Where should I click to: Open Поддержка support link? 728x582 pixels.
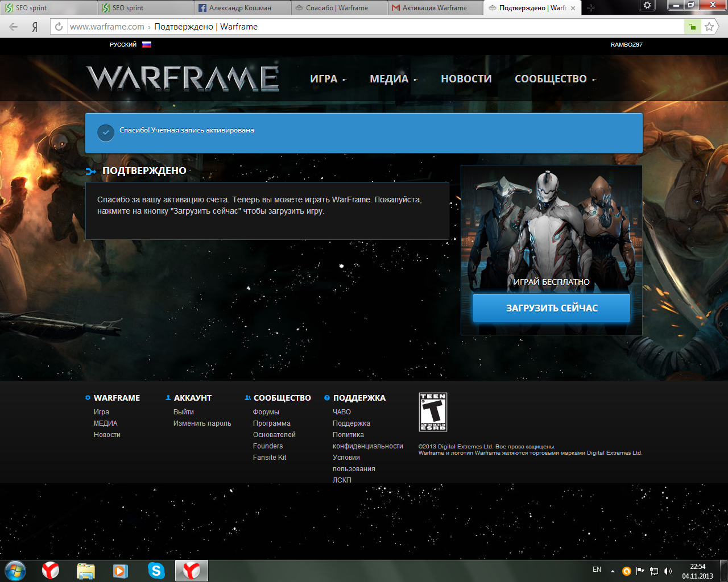click(351, 423)
